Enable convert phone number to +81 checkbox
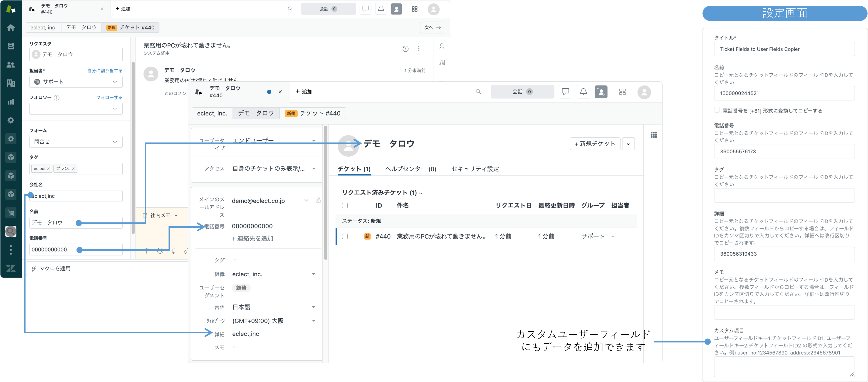 click(717, 110)
